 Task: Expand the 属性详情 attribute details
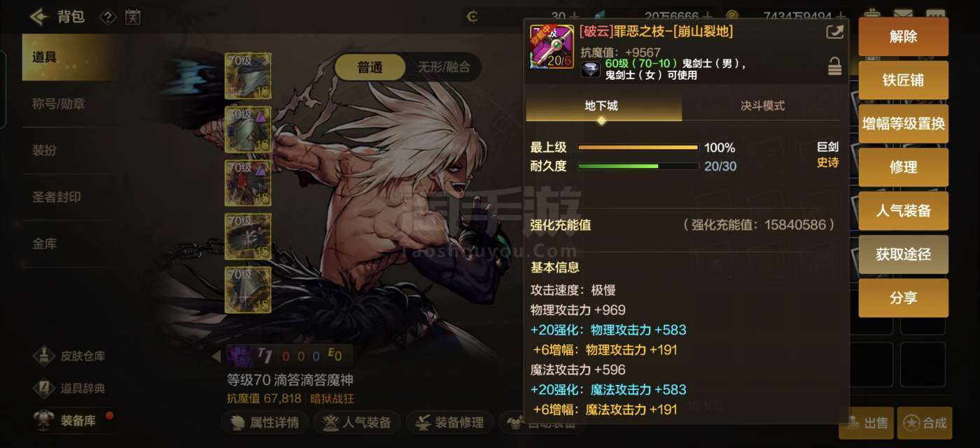[265, 422]
